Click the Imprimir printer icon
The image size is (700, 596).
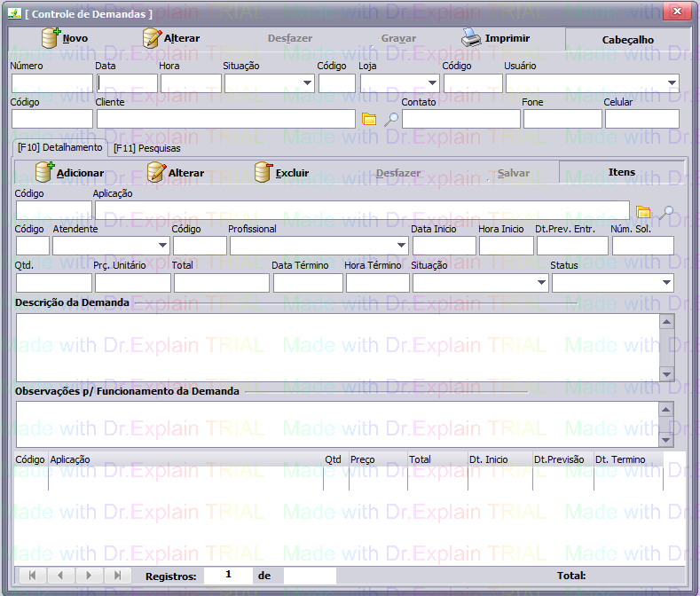point(470,38)
